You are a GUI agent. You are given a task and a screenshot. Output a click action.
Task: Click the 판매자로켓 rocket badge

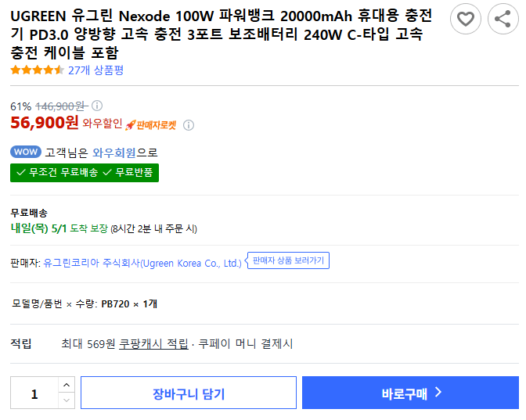151,124
